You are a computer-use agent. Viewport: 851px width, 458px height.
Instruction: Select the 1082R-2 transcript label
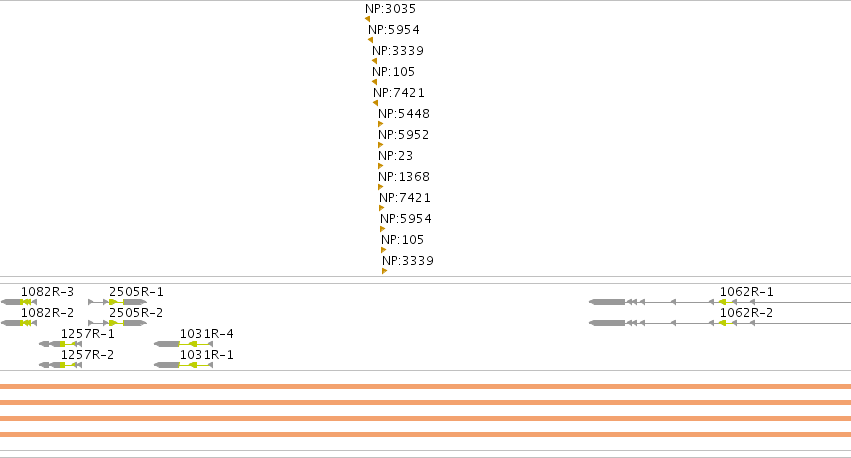[47, 313]
